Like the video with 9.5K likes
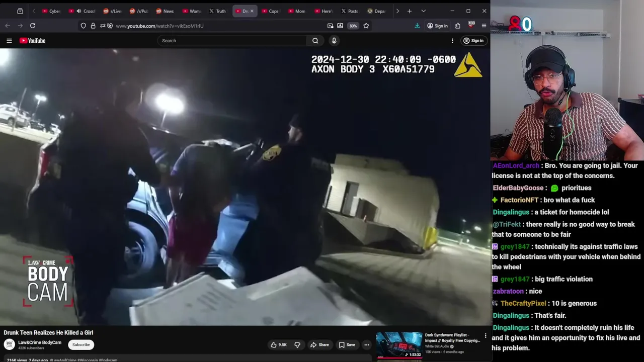 point(278,345)
